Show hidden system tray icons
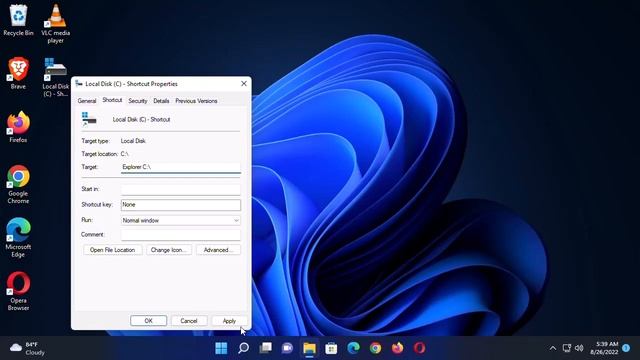The width and height of the screenshot is (640, 360). click(x=553, y=348)
